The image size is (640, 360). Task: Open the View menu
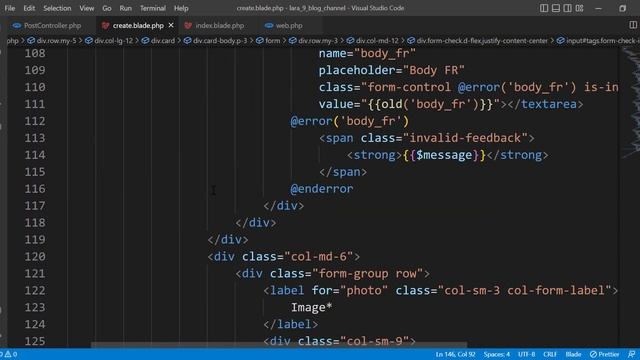(87, 8)
